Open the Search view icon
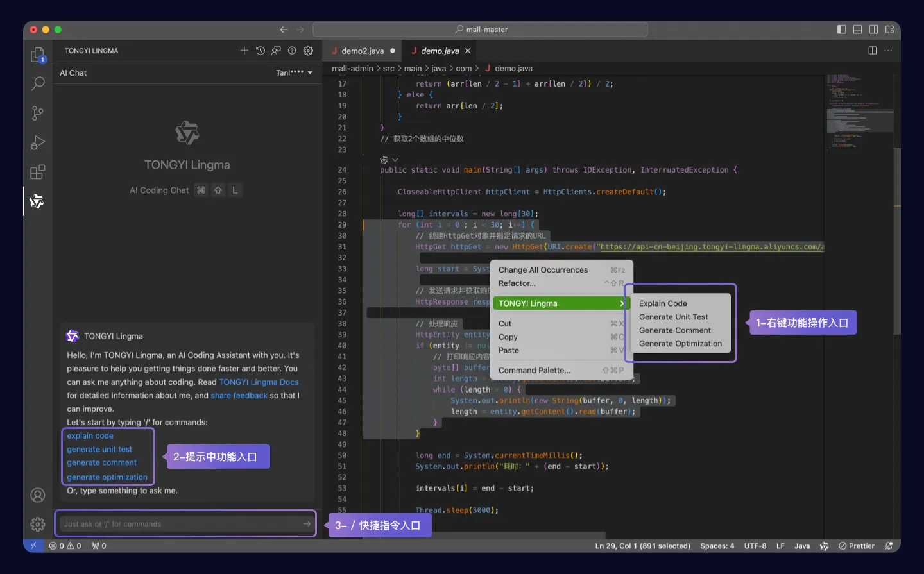Screen dimensions: 924x574 (38, 83)
